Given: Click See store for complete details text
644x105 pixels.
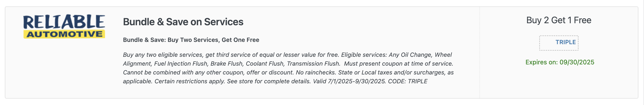Looking at the screenshot, I should point(269,81).
